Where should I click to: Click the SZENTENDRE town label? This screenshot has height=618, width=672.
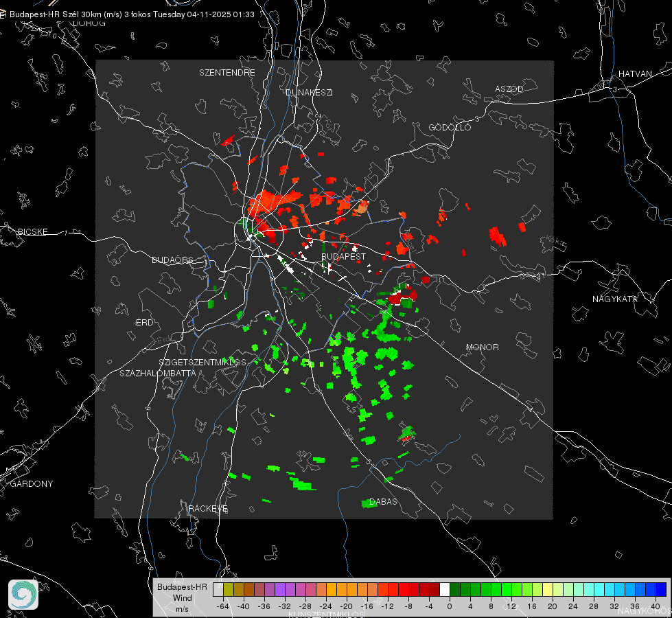point(227,73)
